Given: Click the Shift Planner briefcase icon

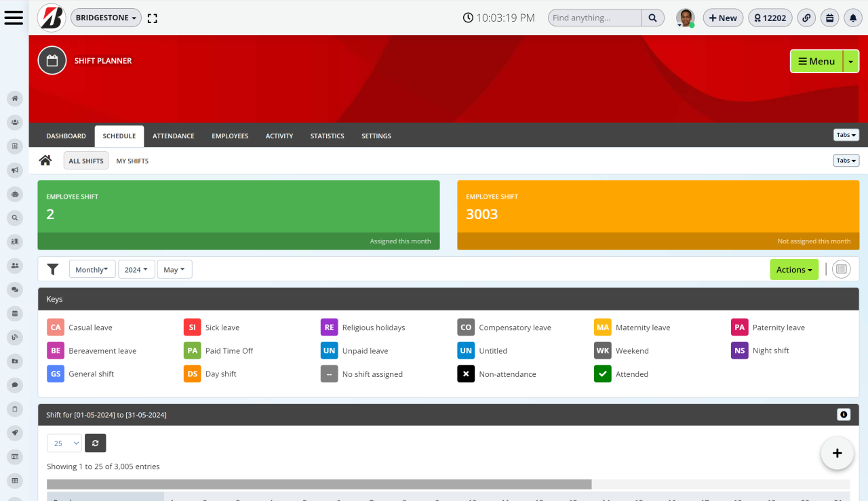Looking at the screenshot, I should click(x=52, y=60).
